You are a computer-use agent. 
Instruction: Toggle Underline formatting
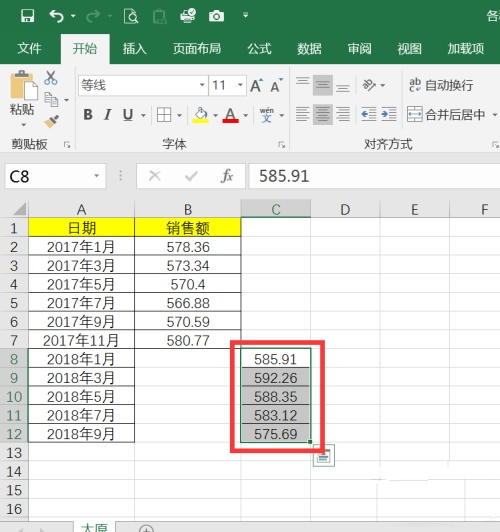click(x=128, y=115)
